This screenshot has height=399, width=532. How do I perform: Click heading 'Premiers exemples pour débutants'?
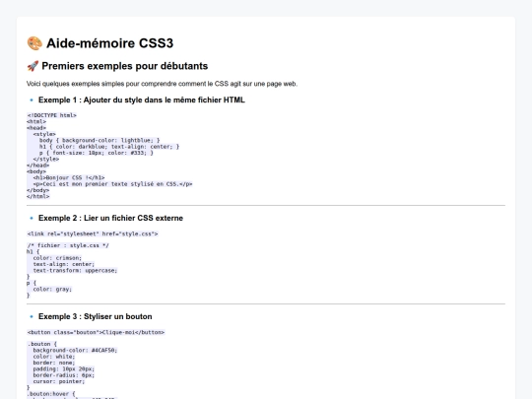click(124, 66)
